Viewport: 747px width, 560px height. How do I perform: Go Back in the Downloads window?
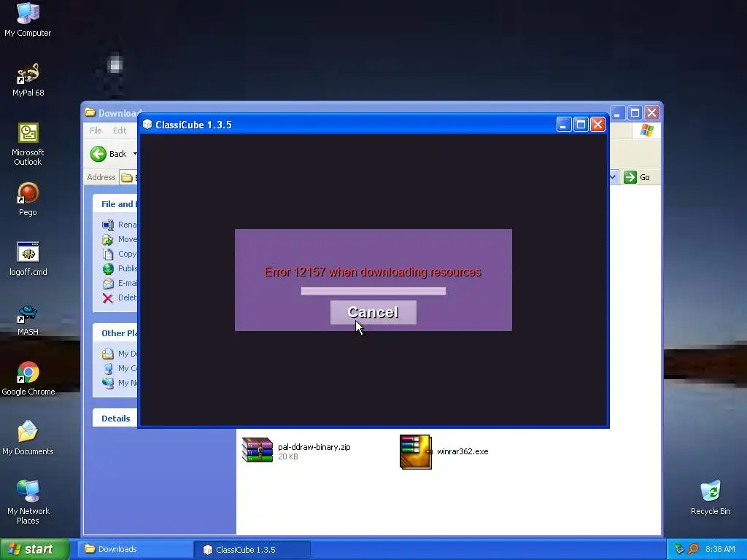108,154
